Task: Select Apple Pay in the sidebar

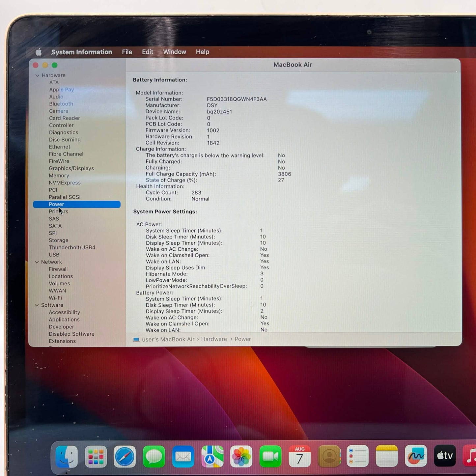Action: click(62, 90)
